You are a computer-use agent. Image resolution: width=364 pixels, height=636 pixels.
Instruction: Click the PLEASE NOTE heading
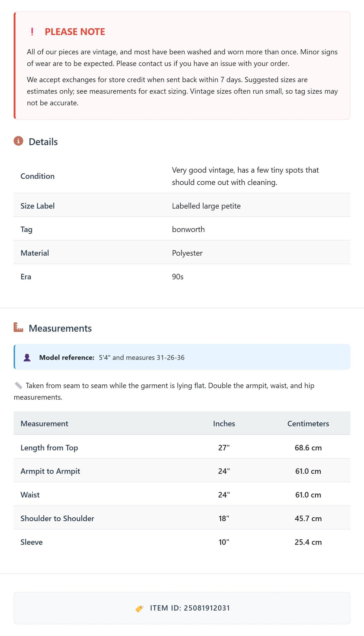click(75, 32)
